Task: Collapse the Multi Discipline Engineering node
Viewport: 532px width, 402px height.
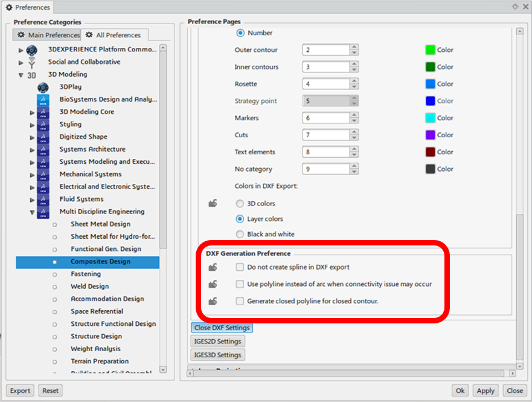Action: [32, 212]
